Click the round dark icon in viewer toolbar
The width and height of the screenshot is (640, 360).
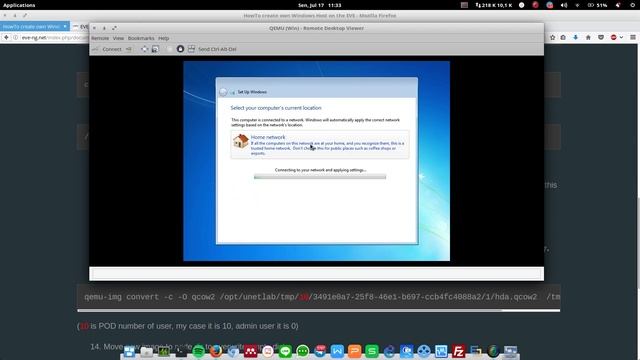(x=180, y=49)
